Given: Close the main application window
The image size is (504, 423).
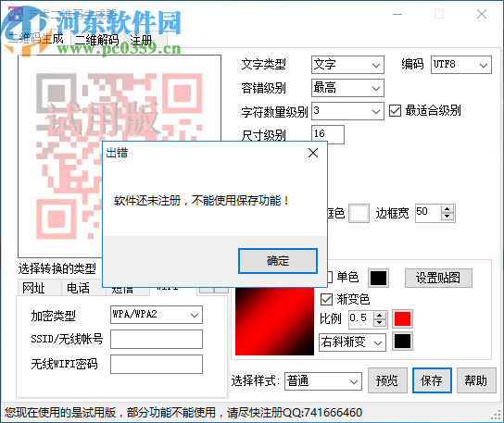Looking at the screenshot, I should coord(482,14).
